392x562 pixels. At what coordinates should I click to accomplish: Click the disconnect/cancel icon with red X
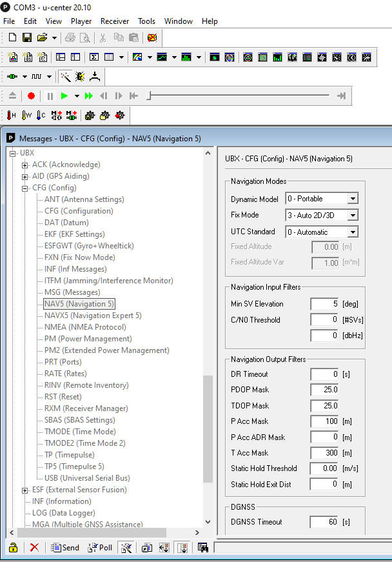(152, 37)
